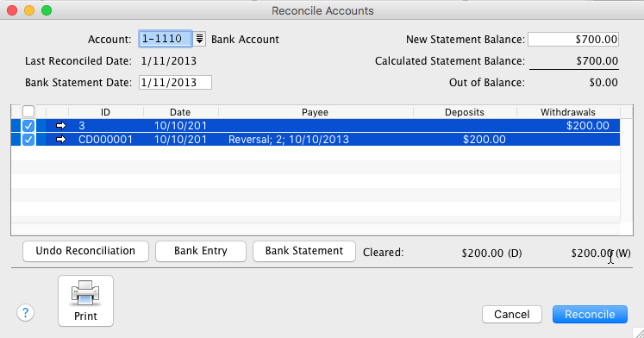Click the Cleared deposits total $200.00 (D)
Screen dimensions: 644x338
pyautogui.click(x=491, y=253)
